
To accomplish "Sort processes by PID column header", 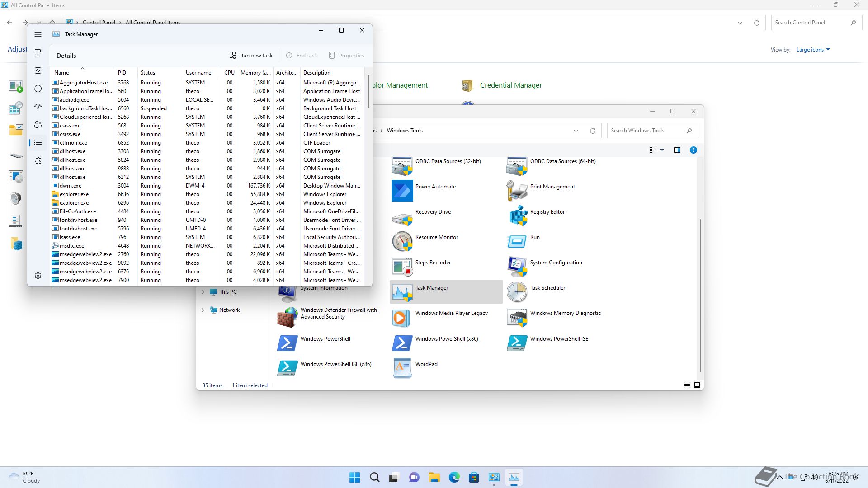I will coord(126,72).
